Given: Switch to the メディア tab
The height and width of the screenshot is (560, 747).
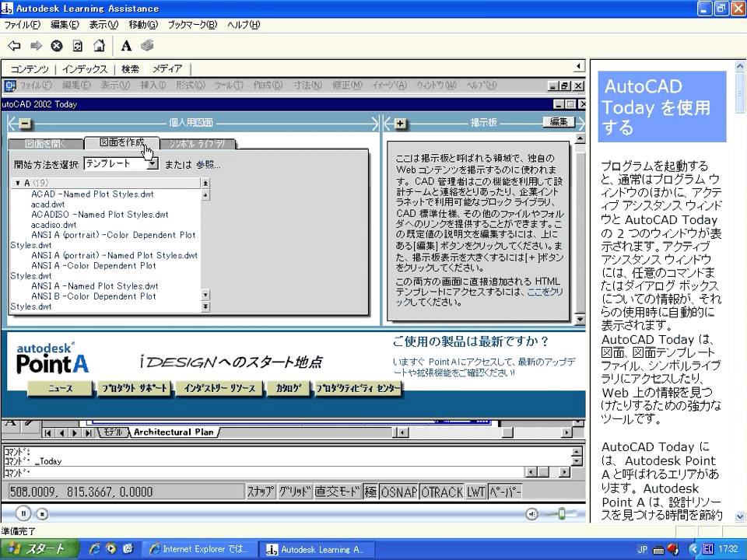Looking at the screenshot, I should pyautogui.click(x=167, y=69).
